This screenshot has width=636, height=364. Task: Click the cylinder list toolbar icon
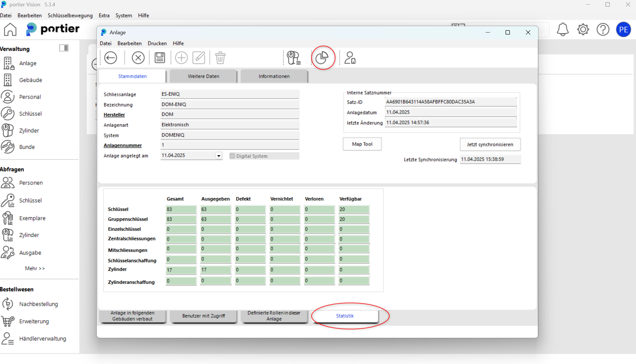[294, 58]
